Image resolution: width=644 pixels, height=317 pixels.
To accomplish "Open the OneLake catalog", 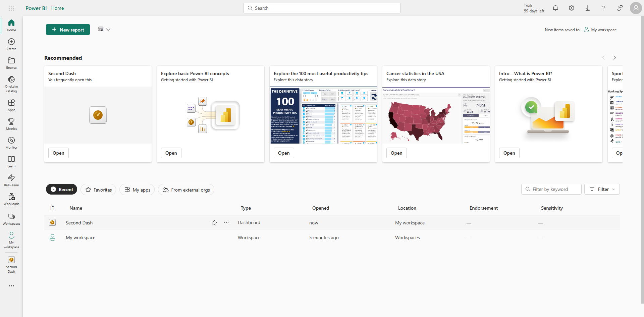I will tap(11, 84).
